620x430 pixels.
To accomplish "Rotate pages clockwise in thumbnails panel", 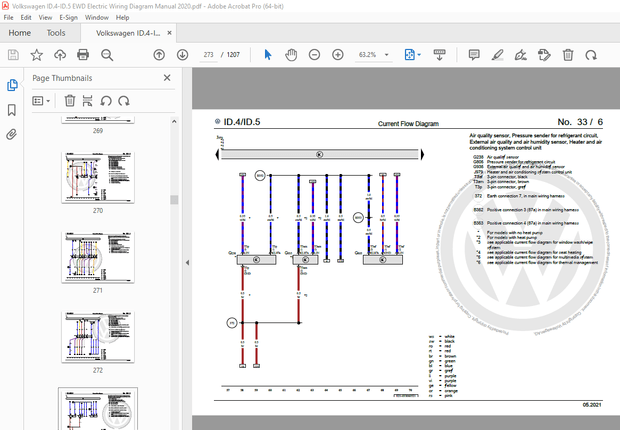I will pyautogui.click(x=124, y=101).
